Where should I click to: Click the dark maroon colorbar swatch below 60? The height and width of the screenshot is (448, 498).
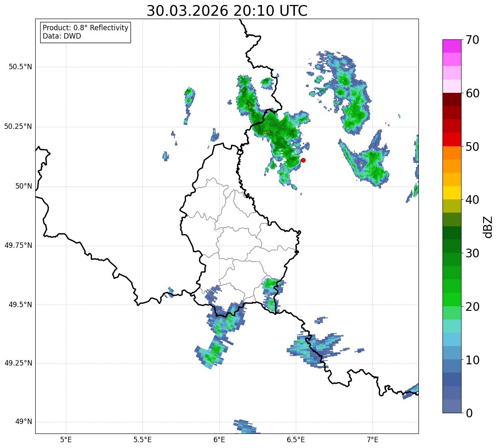pos(452,99)
